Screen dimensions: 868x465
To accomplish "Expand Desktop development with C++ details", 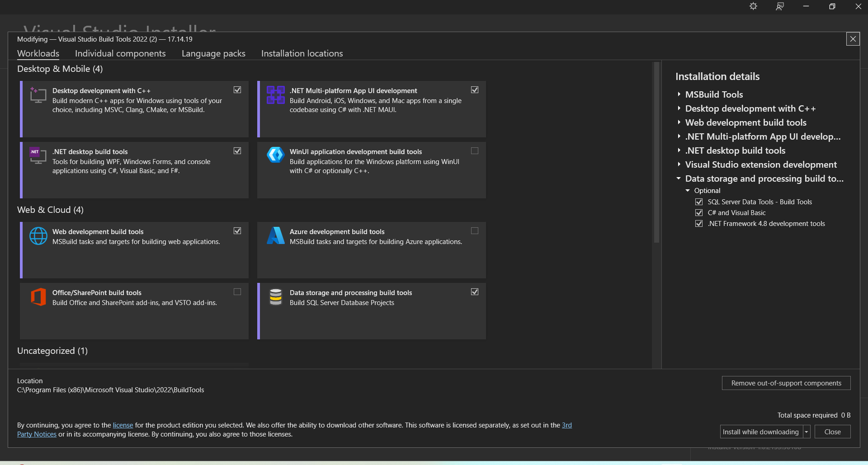I will tap(679, 108).
